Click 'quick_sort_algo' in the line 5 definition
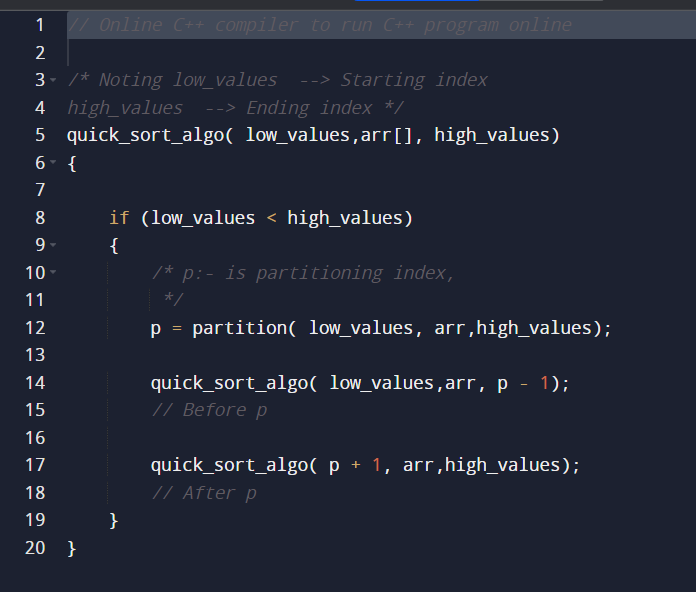Image resolution: width=696 pixels, height=592 pixels. tap(146, 135)
